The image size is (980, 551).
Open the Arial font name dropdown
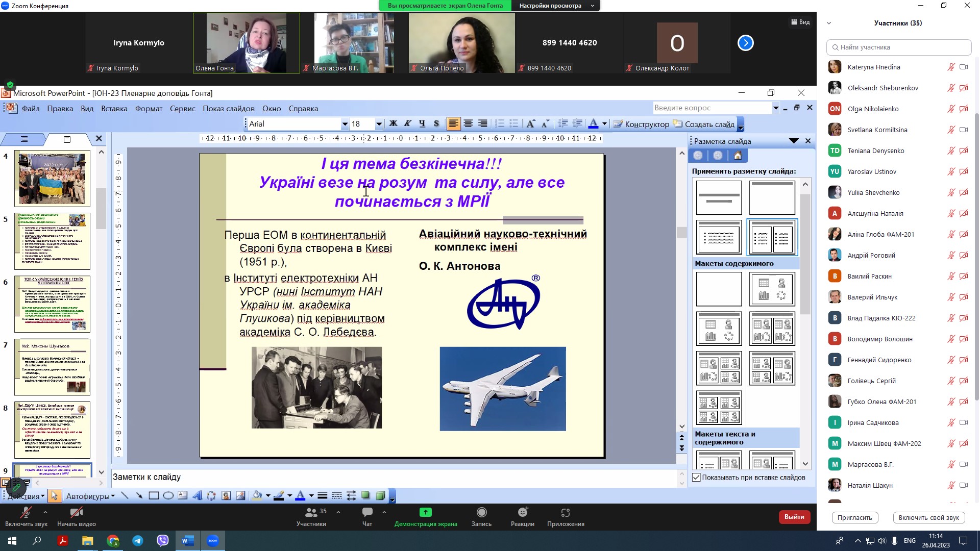coord(345,124)
